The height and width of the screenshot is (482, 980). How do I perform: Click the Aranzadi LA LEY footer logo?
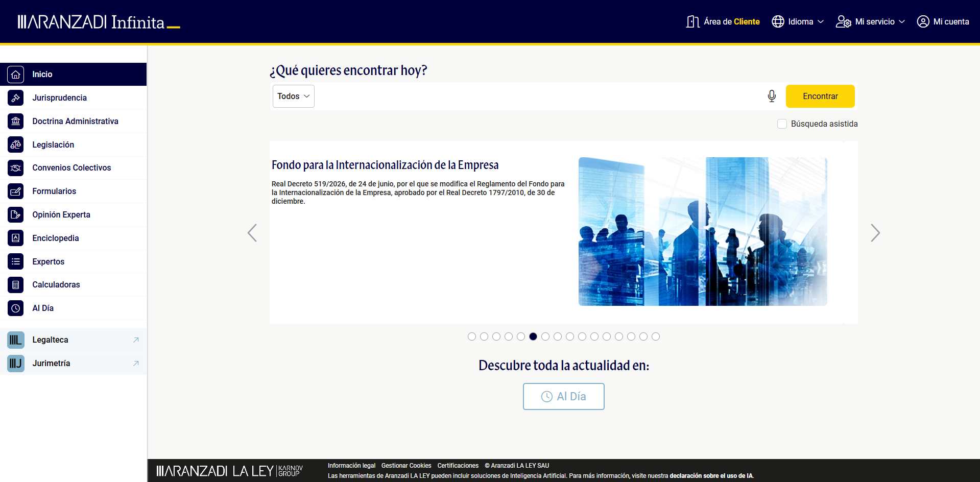click(x=229, y=471)
